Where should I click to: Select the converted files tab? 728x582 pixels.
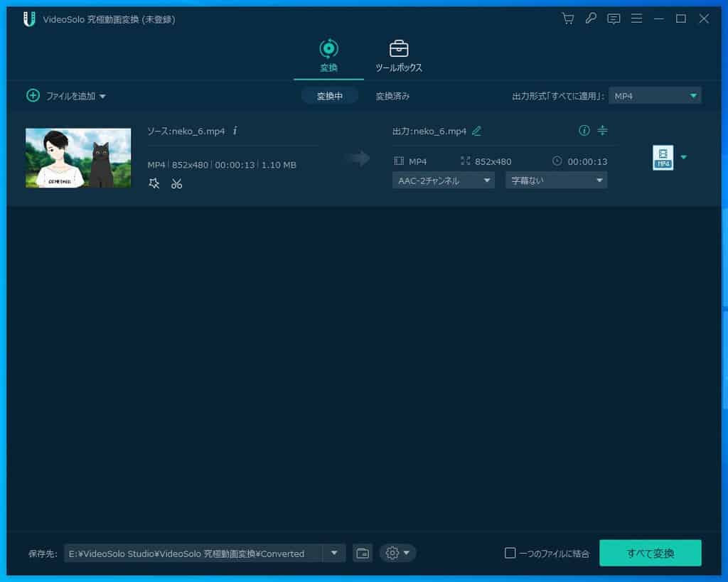[x=392, y=96]
